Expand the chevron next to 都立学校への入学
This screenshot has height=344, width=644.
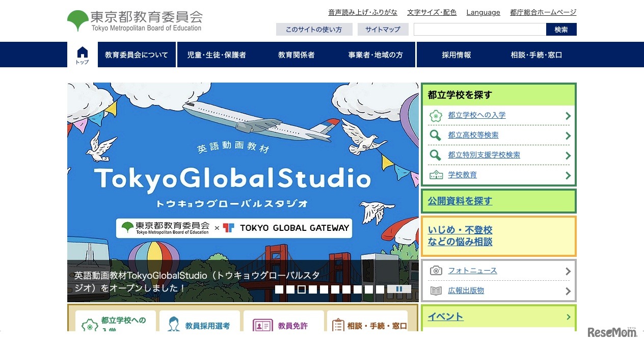click(x=568, y=116)
